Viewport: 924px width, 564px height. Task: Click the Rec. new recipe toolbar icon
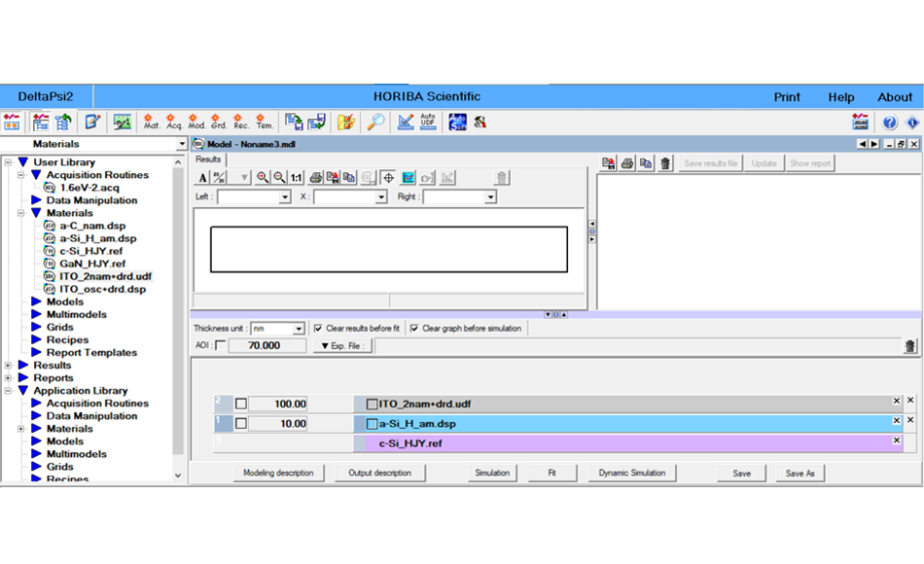coord(241,122)
